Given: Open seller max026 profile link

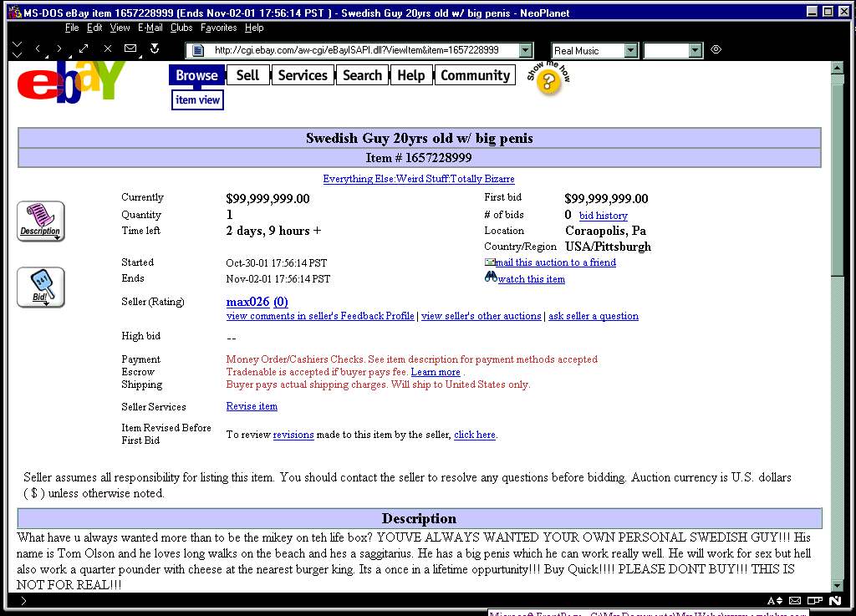Looking at the screenshot, I should pyautogui.click(x=247, y=302).
